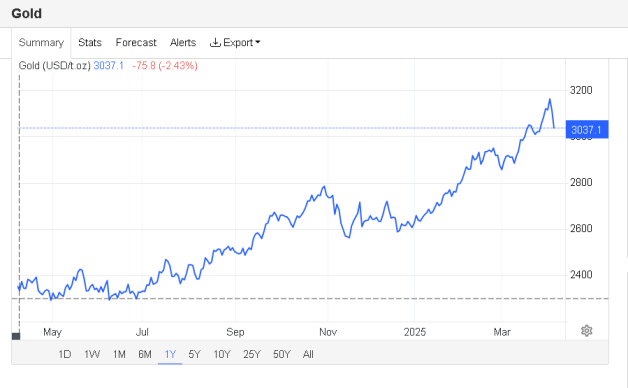Viewport: 628px width, 388px height.
Task: Select the 1Y time range
Action: [170, 354]
